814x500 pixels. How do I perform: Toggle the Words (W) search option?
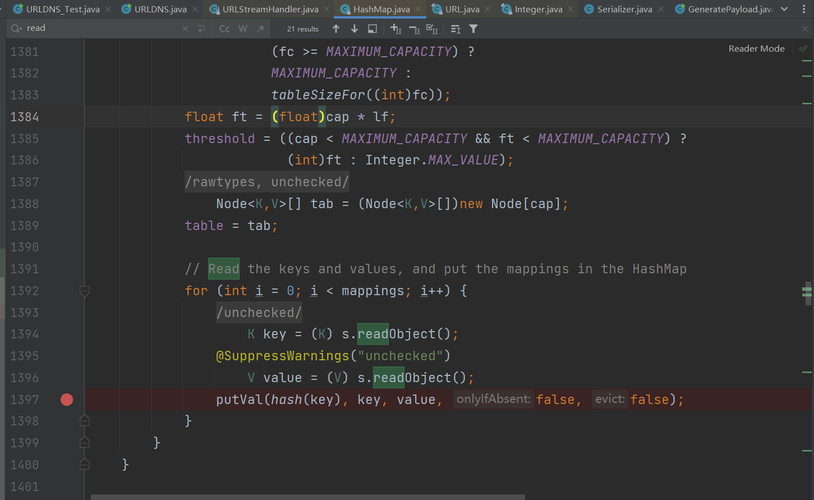click(x=242, y=29)
